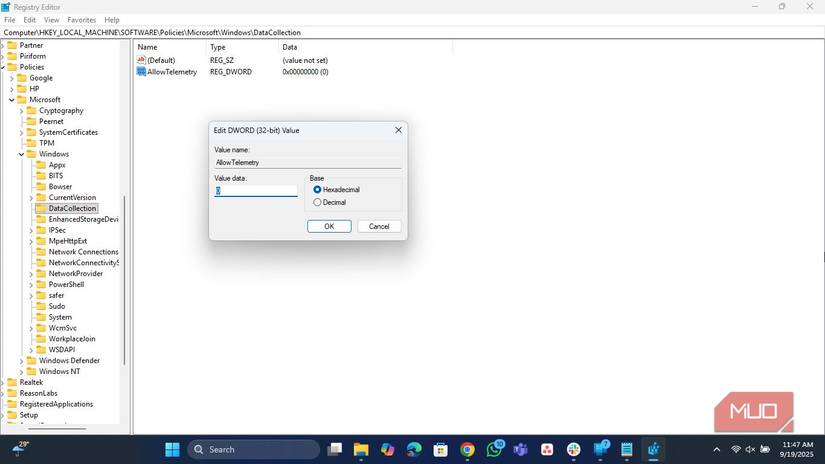Open the Edit menu

pos(29,19)
